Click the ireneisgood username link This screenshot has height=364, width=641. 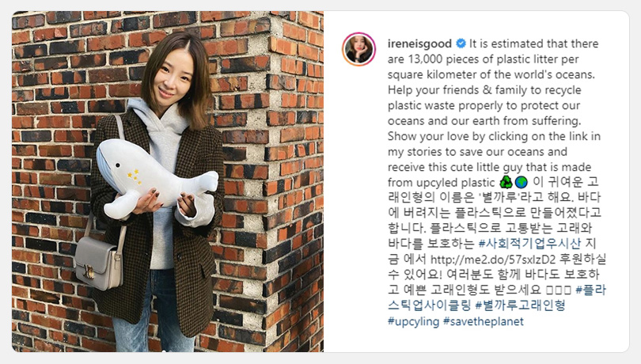click(x=419, y=44)
